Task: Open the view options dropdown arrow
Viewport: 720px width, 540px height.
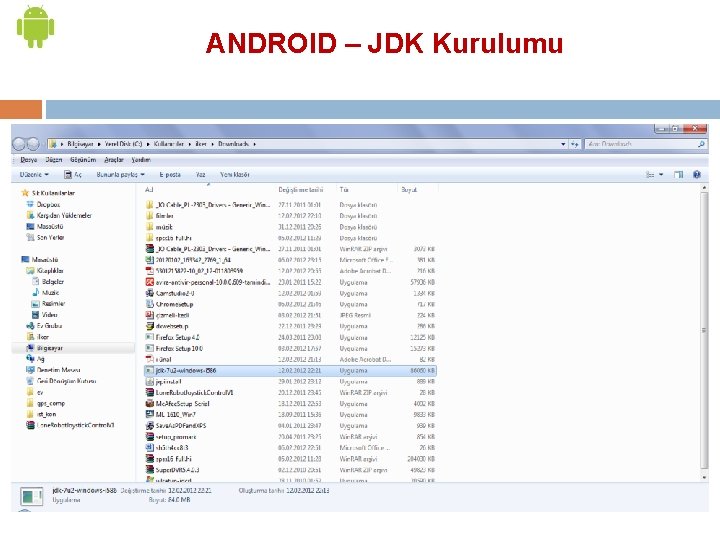Action: pyautogui.click(x=661, y=174)
